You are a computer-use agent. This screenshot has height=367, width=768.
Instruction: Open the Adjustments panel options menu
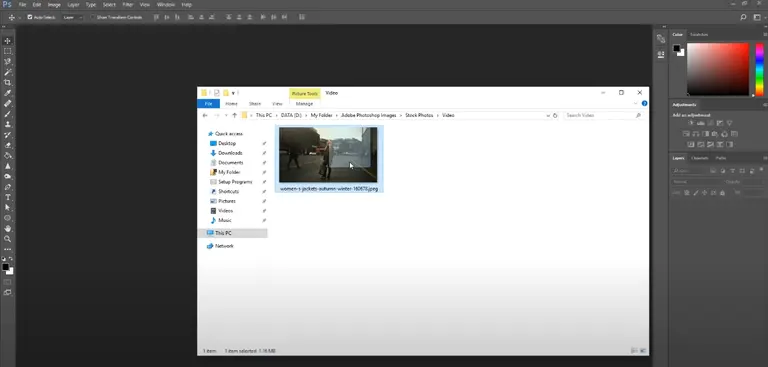[765, 105]
